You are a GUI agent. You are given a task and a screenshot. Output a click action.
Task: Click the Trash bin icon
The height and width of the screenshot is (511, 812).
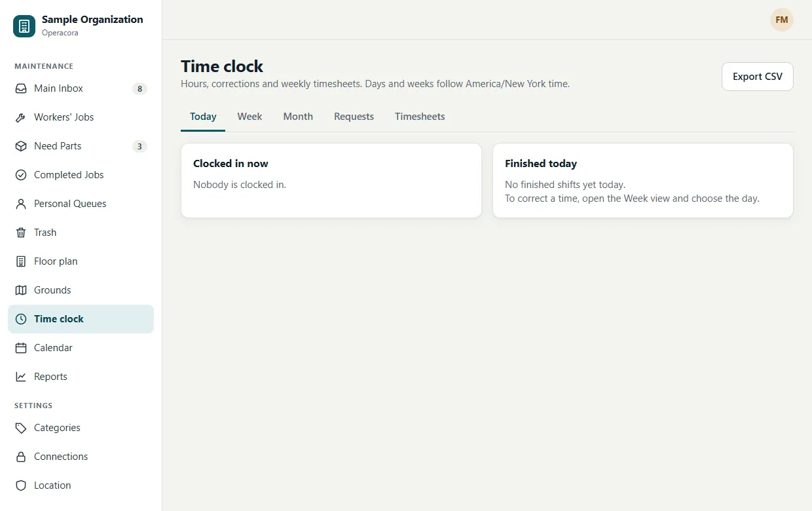[x=21, y=233]
